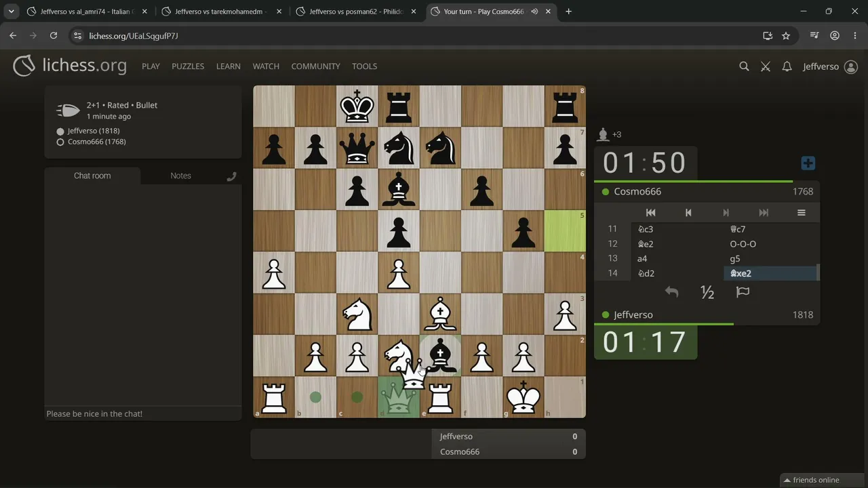Screen dimensions: 868x488
Task: Open the TOOLS menu
Action: tap(364, 66)
